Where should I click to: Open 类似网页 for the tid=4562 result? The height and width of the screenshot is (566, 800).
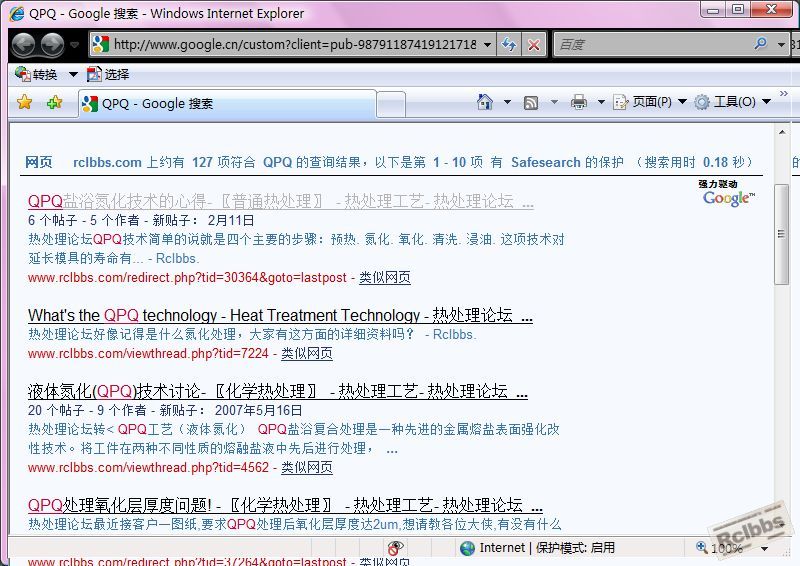(x=307, y=467)
